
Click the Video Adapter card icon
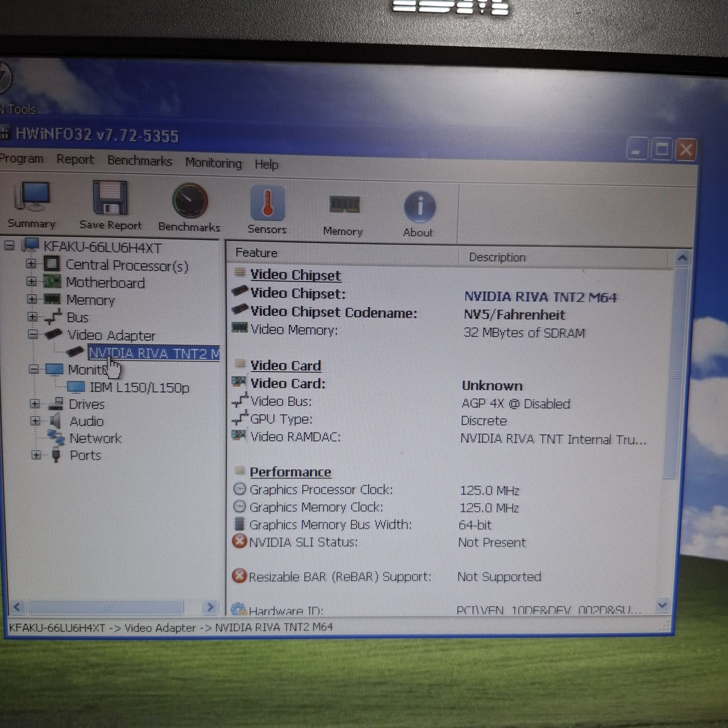53,334
